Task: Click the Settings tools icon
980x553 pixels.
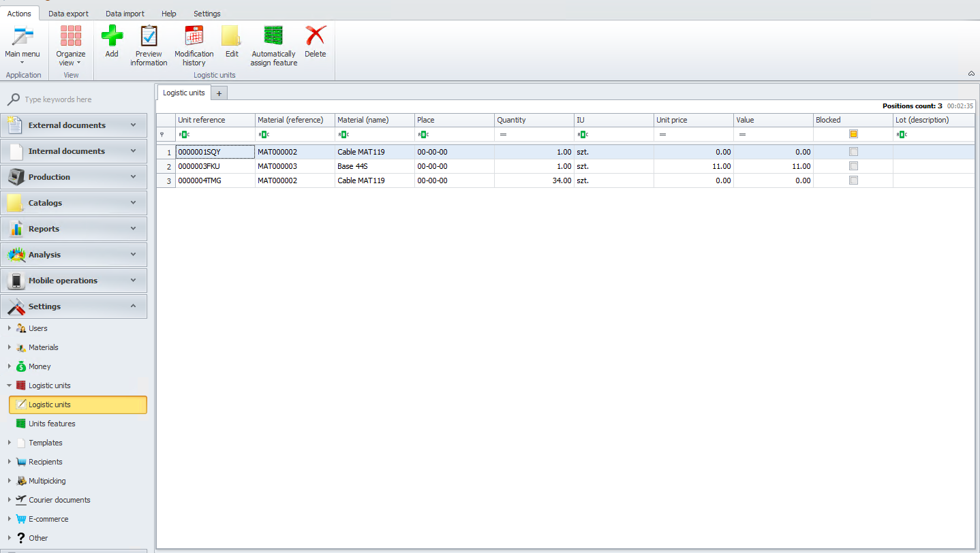Action: pyautogui.click(x=16, y=306)
